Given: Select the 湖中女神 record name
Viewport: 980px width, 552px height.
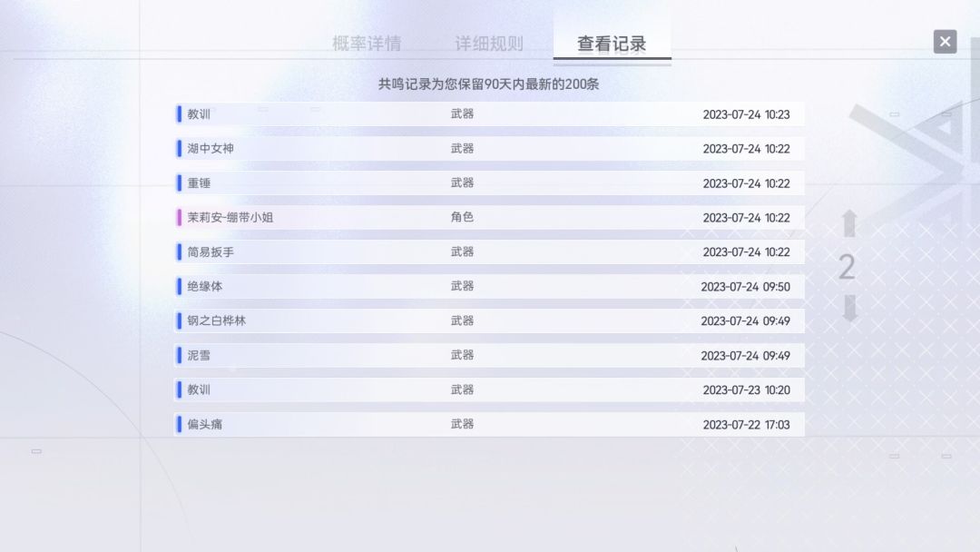Looking at the screenshot, I should tap(211, 149).
